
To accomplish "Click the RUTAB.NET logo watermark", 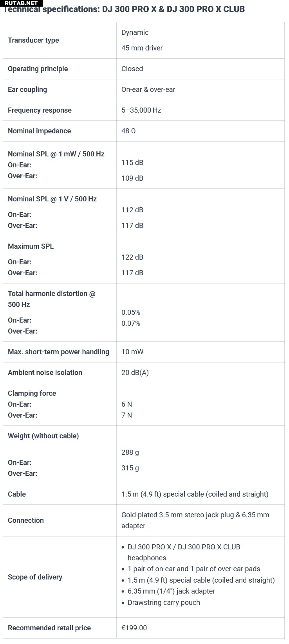I will coord(21,3).
